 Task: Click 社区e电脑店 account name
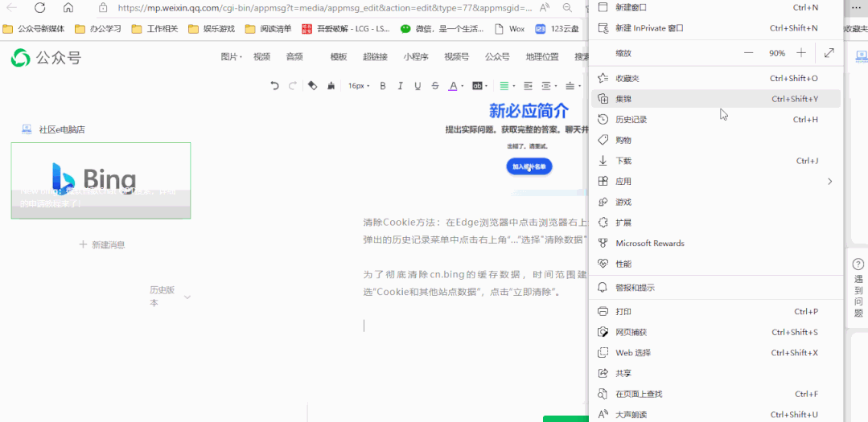pos(62,129)
